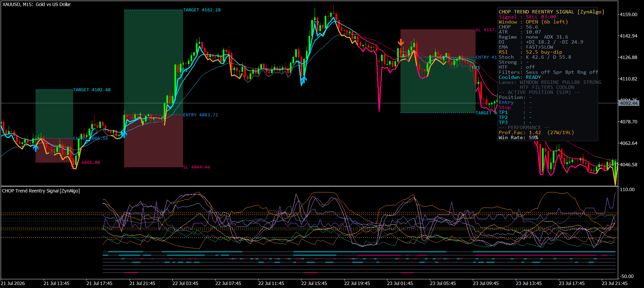
Task: Click the Filters Sess off Spr 8pt row
Action: click(548, 72)
